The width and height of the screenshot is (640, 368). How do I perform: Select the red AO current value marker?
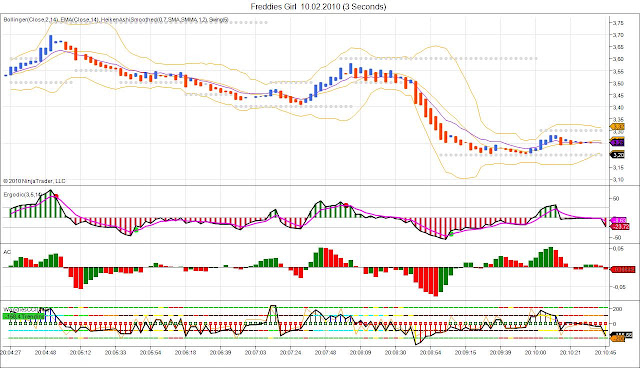click(x=622, y=270)
